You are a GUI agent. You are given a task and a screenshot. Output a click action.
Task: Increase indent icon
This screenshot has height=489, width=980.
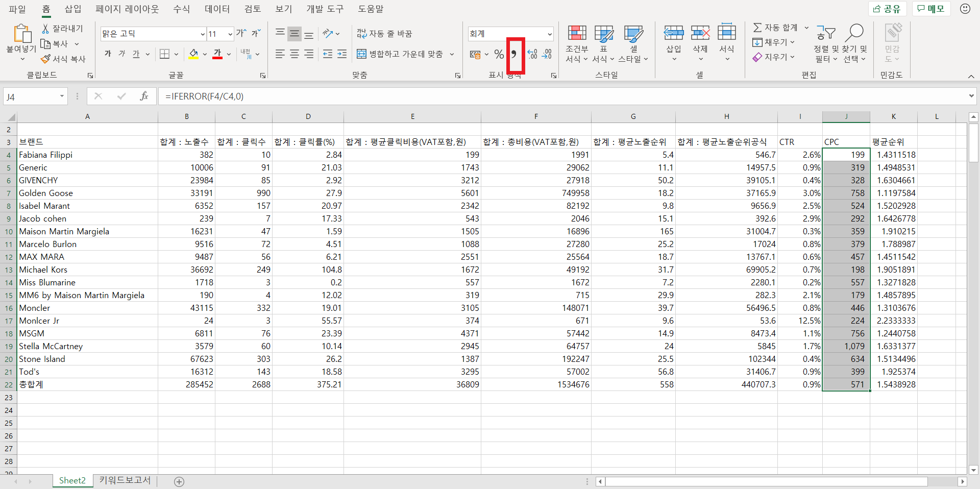(x=342, y=54)
